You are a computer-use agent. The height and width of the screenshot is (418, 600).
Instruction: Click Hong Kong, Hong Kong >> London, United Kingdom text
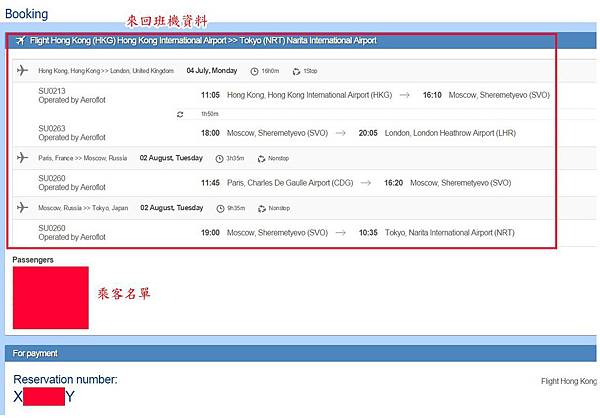coord(106,71)
